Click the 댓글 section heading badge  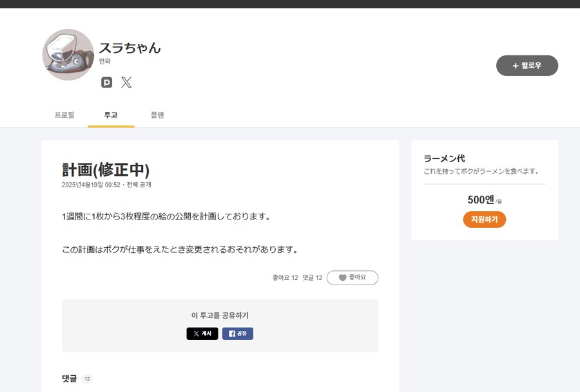coord(87,379)
